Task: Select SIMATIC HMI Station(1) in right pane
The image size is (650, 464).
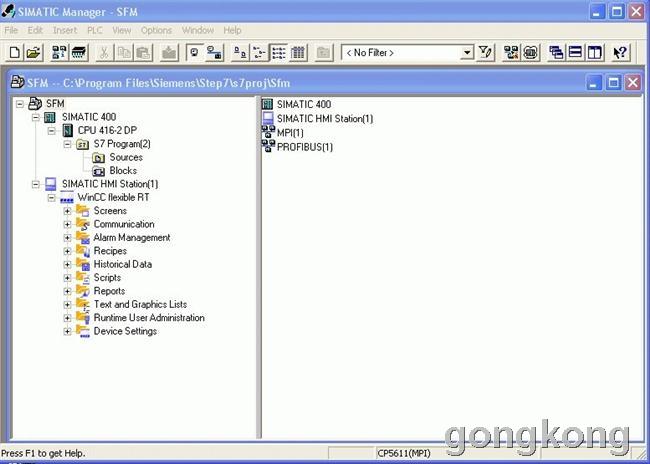Action: [x=318, y=119]
